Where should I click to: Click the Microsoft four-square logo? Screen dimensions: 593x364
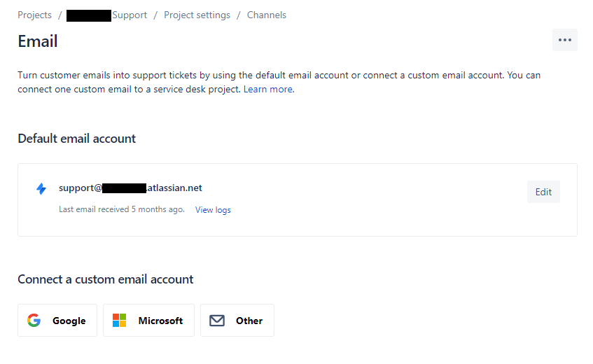[119, 320]
